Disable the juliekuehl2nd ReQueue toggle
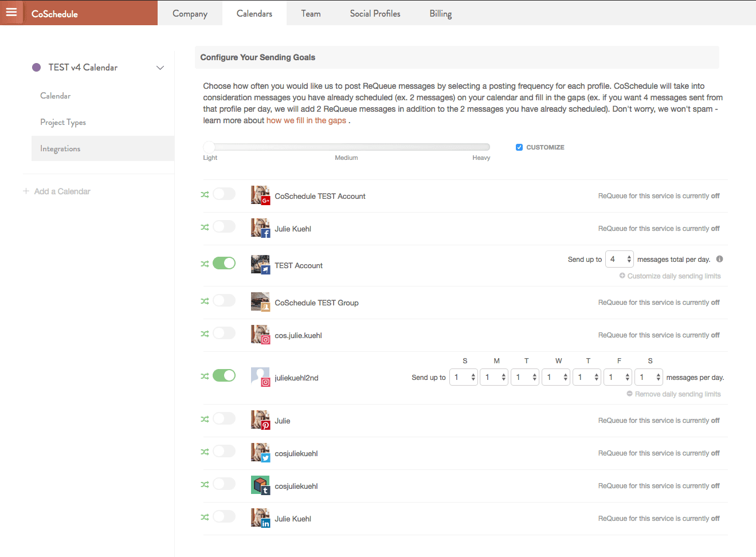 (x=224, y=375)
